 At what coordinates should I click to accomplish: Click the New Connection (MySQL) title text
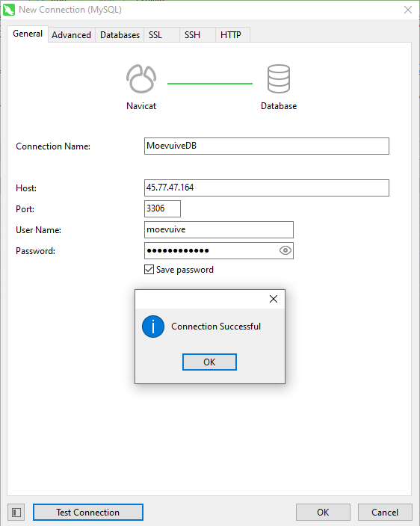coord(70,10)
